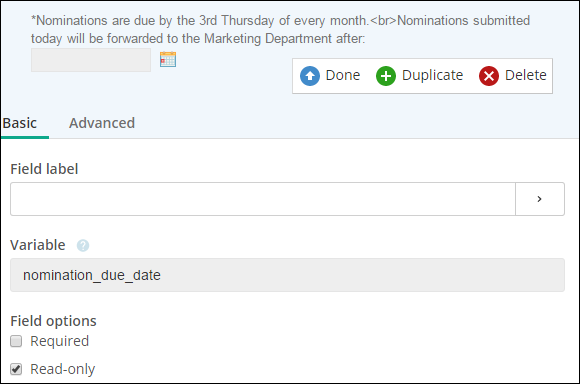580x384 pixels.
Task: Expand the Field label chevron button
Action: click(540, 199)
